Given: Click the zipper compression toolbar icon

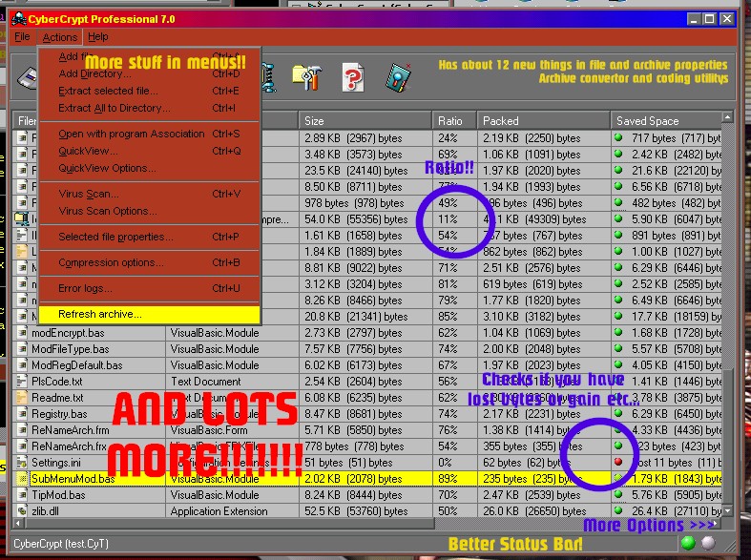Looking at the screenshot, I should 269,77.
